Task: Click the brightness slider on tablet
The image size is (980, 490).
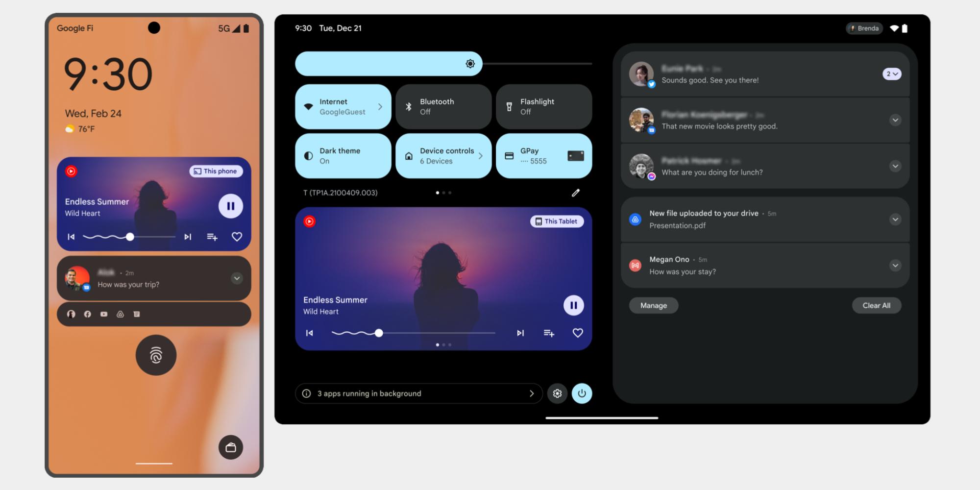Action: click(x=443, y=64)
